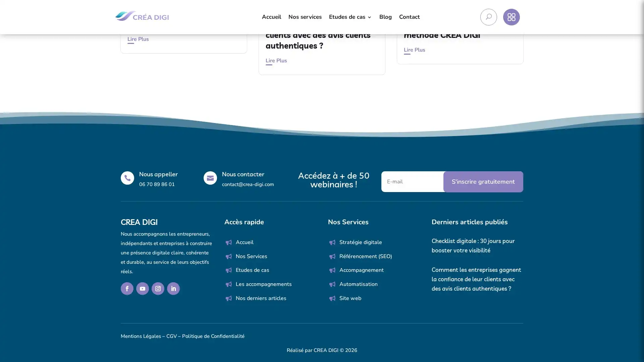The width and height of the screenshot is (644, 362).
Task: Open footer link Nos derniers articles
Action: pyautogui.click(x=261, y=298)
